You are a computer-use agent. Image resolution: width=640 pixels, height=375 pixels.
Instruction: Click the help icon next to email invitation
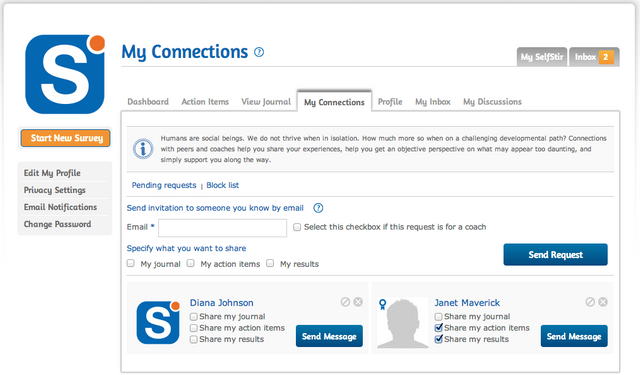tap(318, 208)
